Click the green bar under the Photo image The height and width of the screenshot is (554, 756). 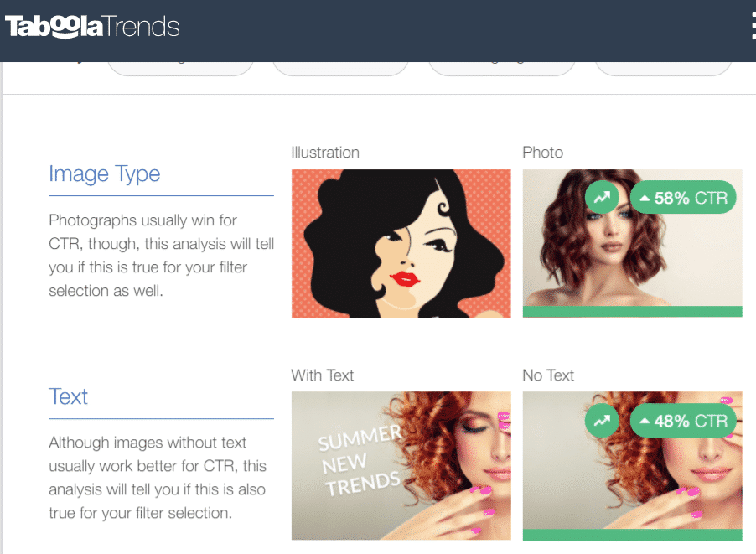click(633, 312)
